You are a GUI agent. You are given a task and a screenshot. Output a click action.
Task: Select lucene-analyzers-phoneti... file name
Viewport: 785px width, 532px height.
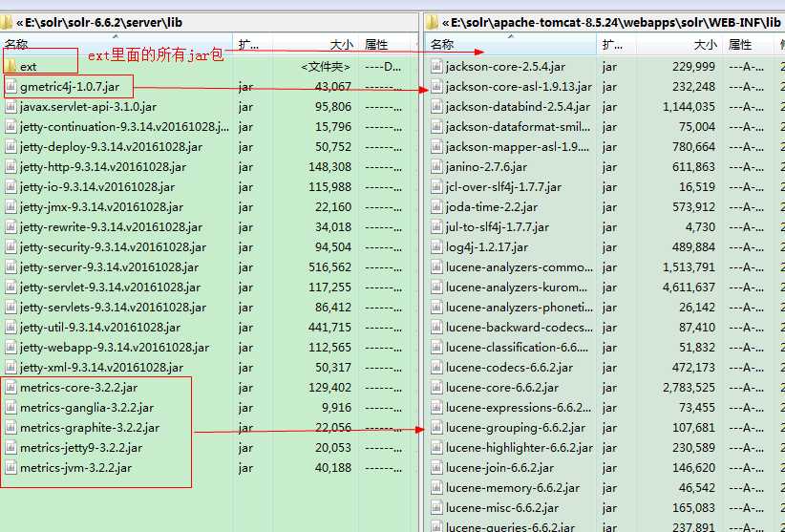click(520, 308)
